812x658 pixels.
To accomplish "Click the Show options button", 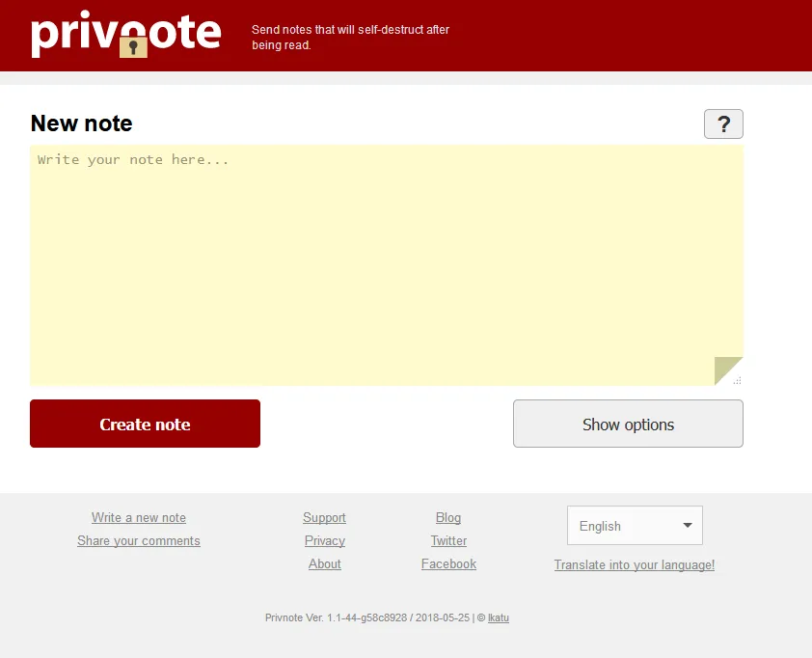I will click(x=628, y=424).
